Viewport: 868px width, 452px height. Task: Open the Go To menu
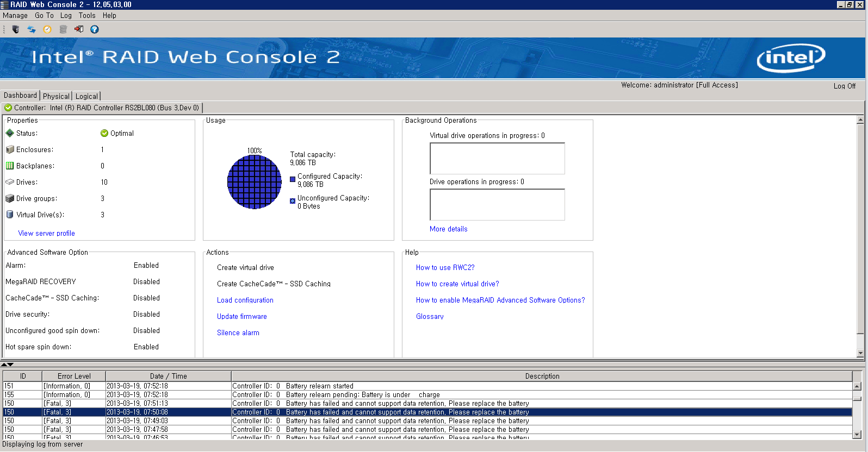tap(44, 16)
